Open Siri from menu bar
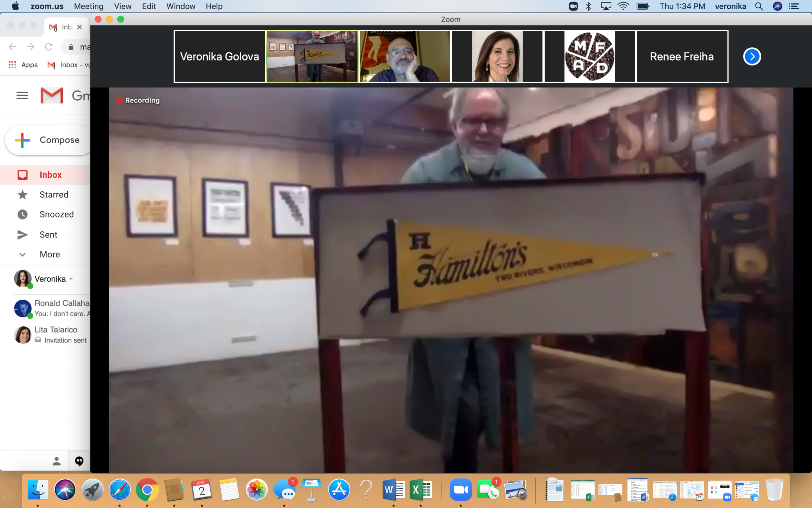The width and height of the screenshot is (812, 508). coord(777,6)
